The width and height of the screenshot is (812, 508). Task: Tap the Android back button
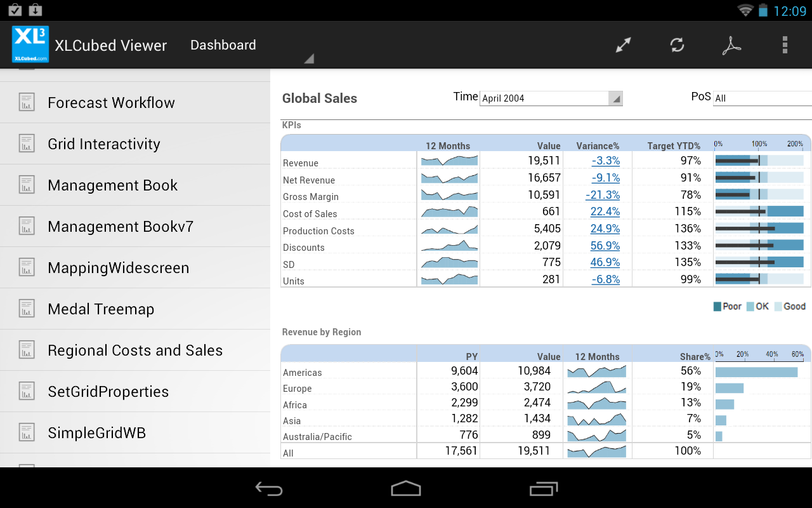click(268, 488)
